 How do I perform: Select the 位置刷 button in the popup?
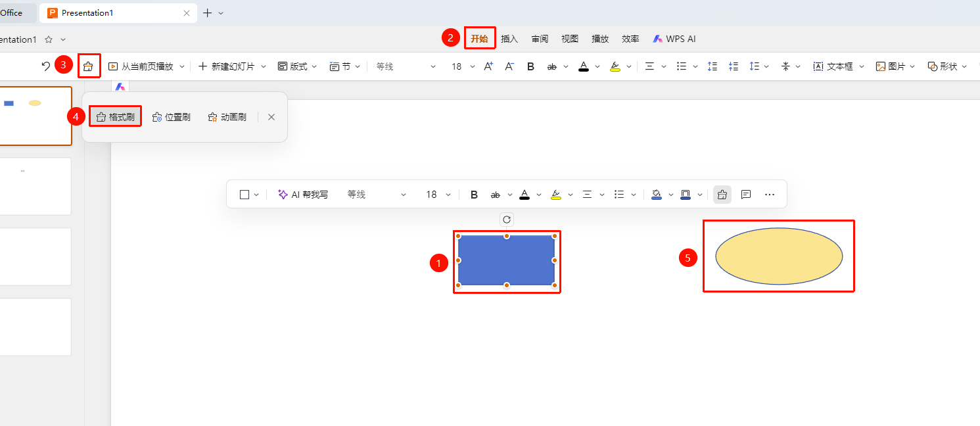click(171, 117)
